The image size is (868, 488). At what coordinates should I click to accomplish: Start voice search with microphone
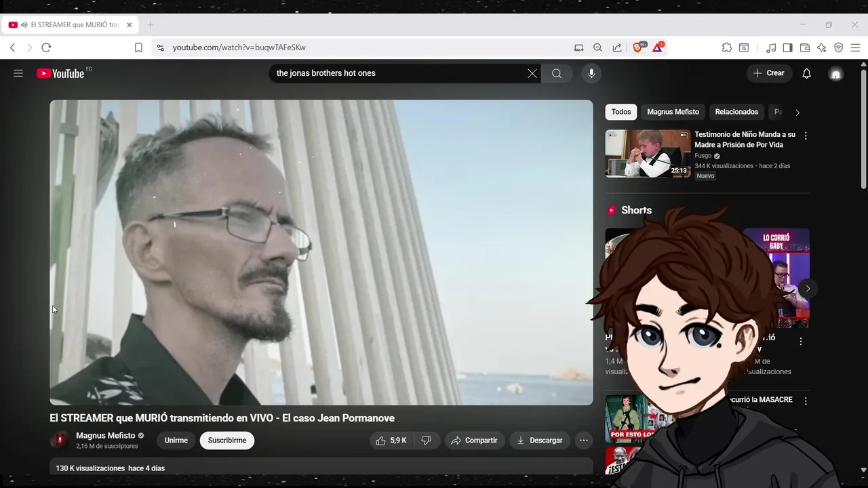coord(591,73)
